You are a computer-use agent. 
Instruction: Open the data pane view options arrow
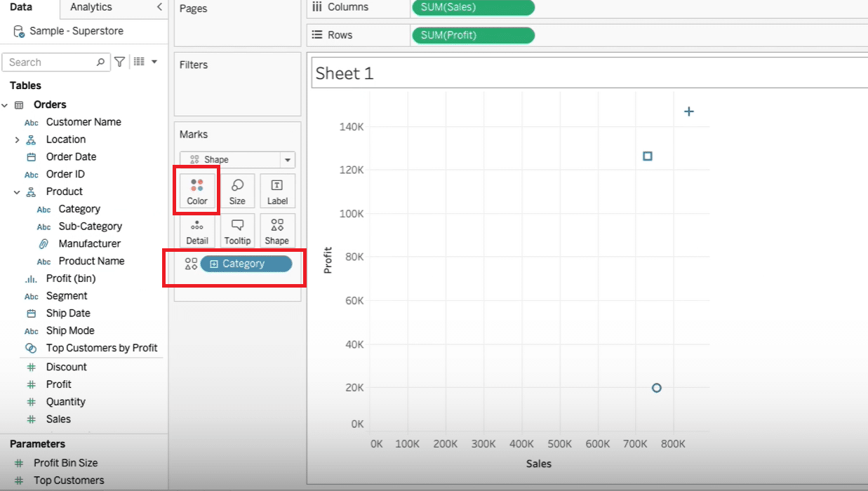[154, 62]
